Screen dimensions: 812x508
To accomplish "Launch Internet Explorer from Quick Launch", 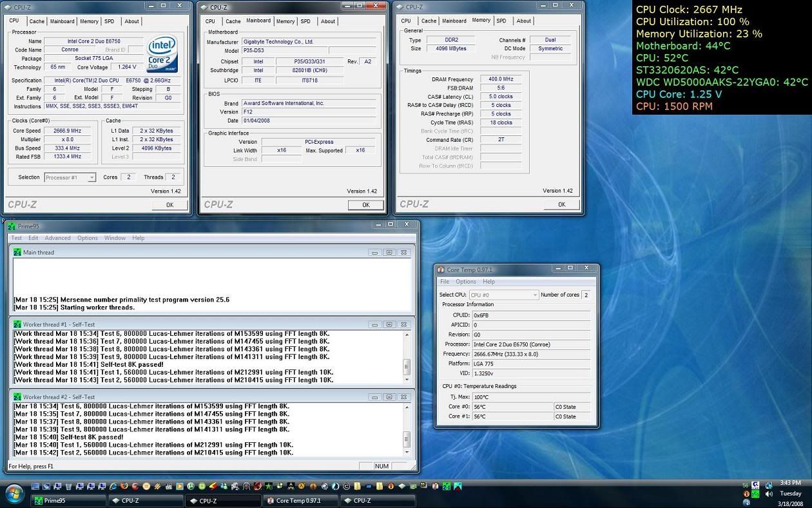I will [113, 486].
